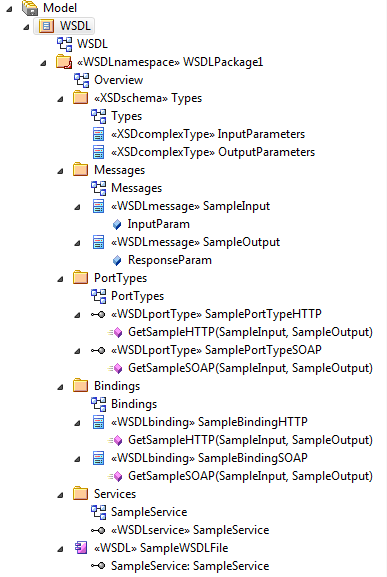Select «XSDcomplexType» InputParameters label
This screenshot has height=577, width=387.
click(208, 134)
